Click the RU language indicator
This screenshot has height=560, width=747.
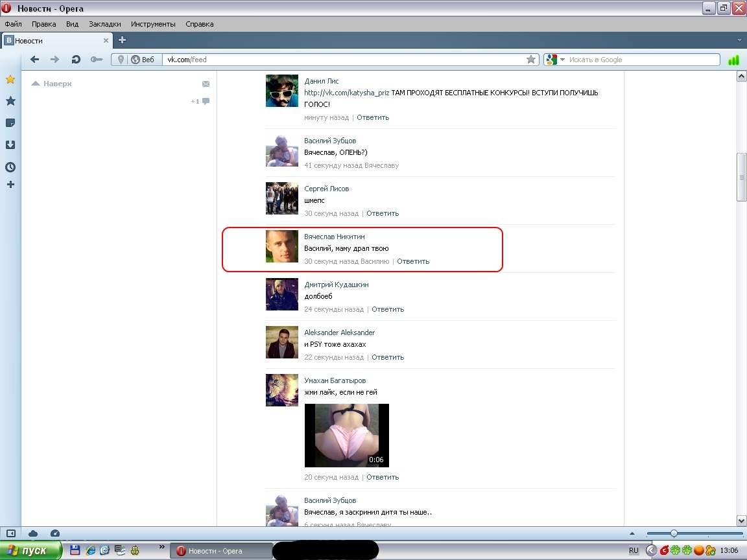pyautogui.click(x=634, y=550)
